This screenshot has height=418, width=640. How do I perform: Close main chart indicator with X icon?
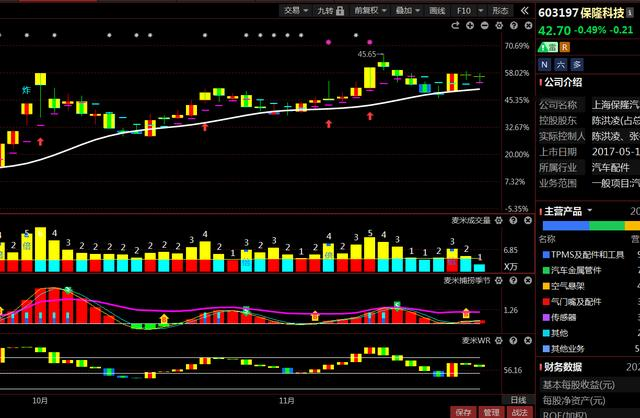pyautogui.click(x=528, y=26)
